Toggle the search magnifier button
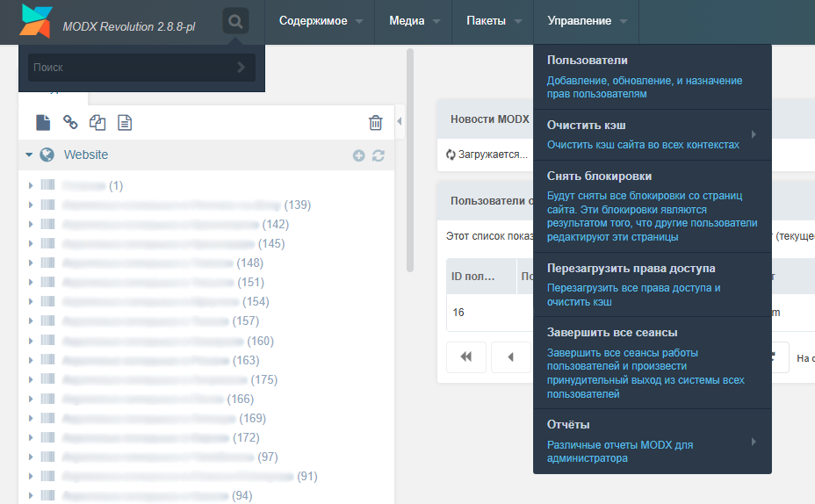The image size is (815, 504). click(235, 21)
